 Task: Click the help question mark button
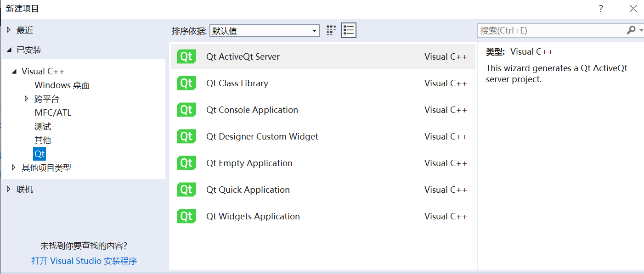tap(600, 8)
